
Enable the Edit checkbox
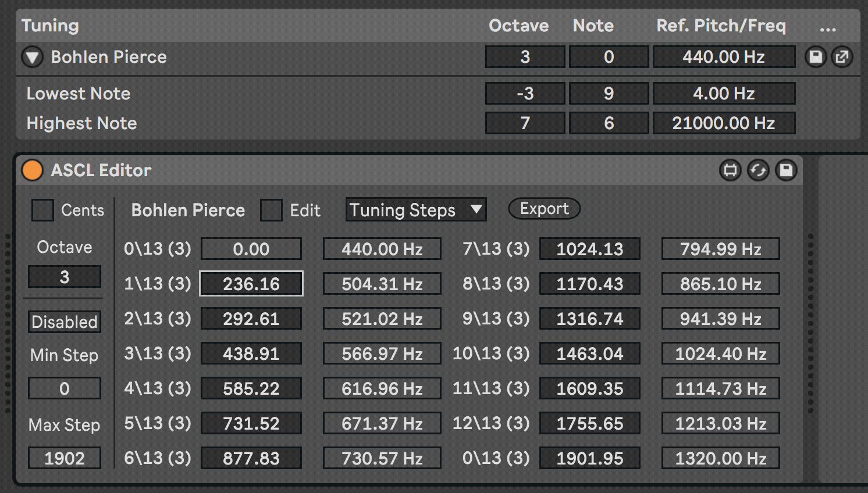(x=271, y=210)
